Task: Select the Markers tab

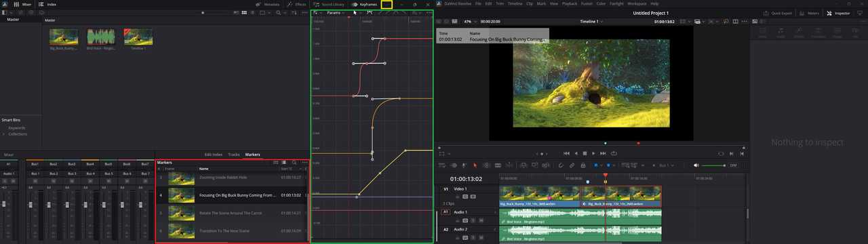Action: (x=252, y=155)
